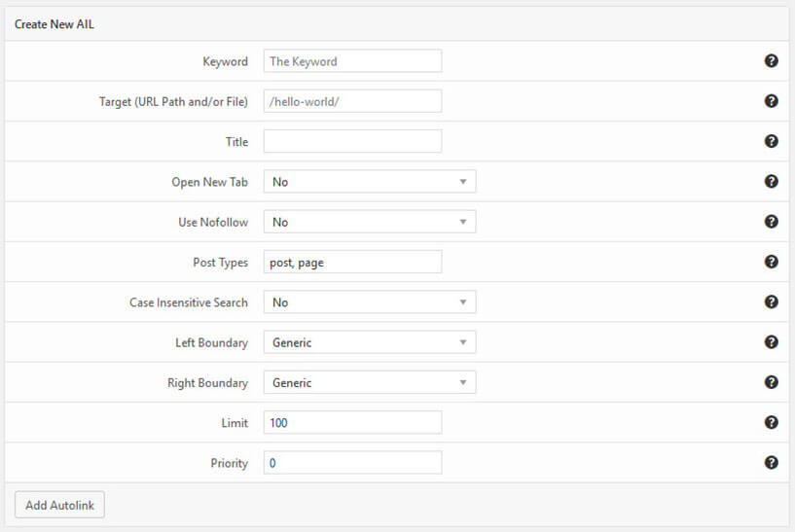Click the Target (URL Path and/or File) label
The height and width of the screenshot is (532, 795).
173,102
